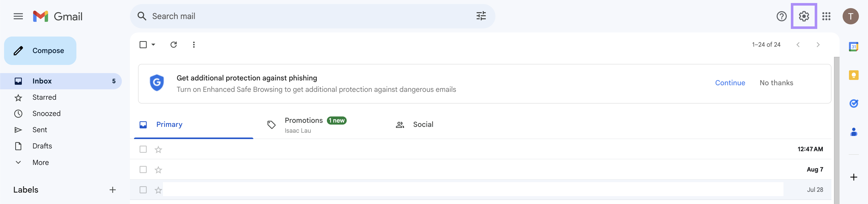Open the Sent folder
This screenshot has width=868, height=204.
tap(61, 130)
